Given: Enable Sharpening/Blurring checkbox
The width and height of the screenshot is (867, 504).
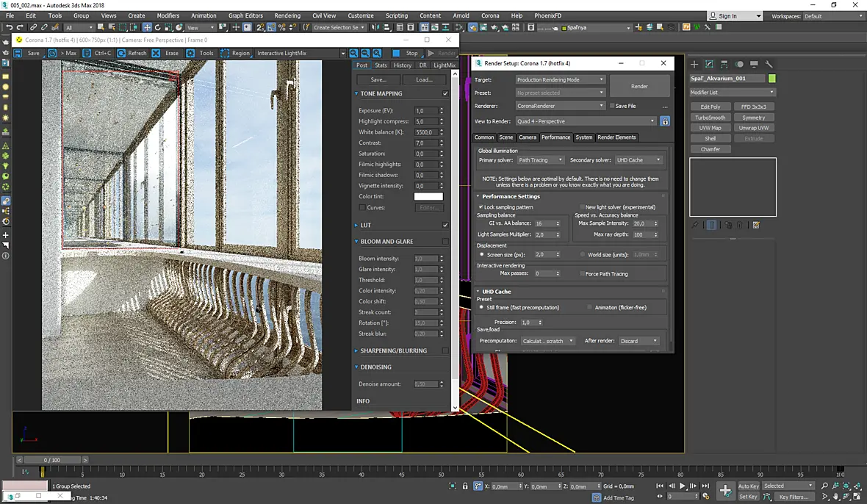Looking at the screenshot, I should [x=445, y=350].
